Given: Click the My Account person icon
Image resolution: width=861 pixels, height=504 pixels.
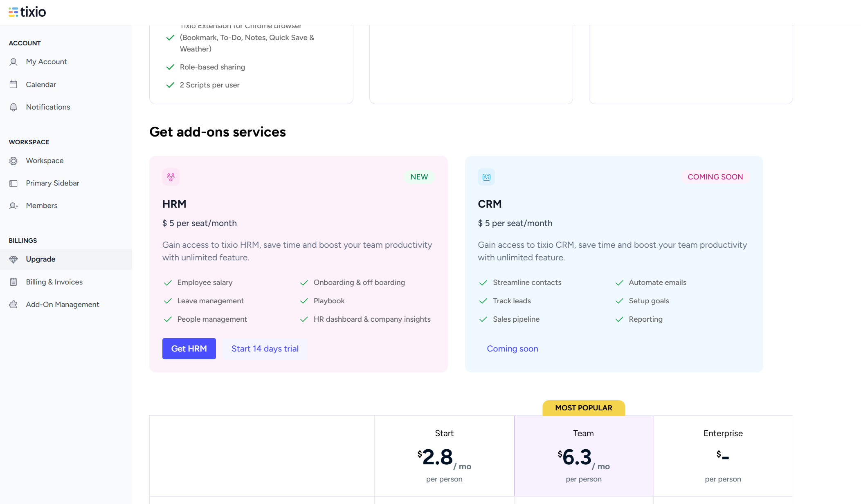Looking at the screenshot, I should [x=13, y=62].
